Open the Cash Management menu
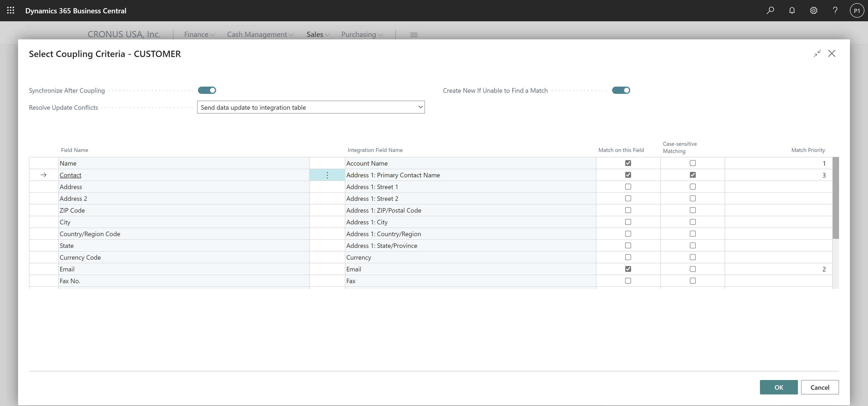This screenshot has height=406, width=868. (260, 34)
